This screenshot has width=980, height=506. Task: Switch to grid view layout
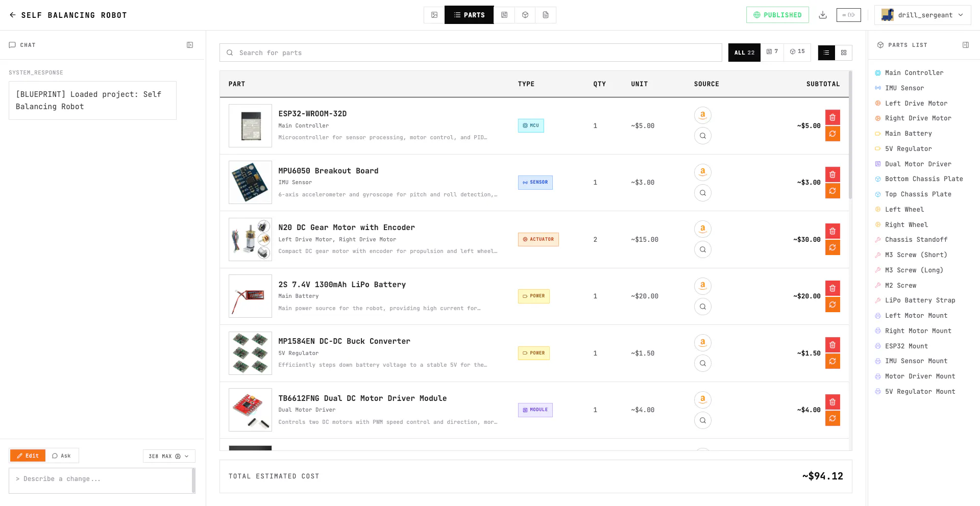pos(844,53)
